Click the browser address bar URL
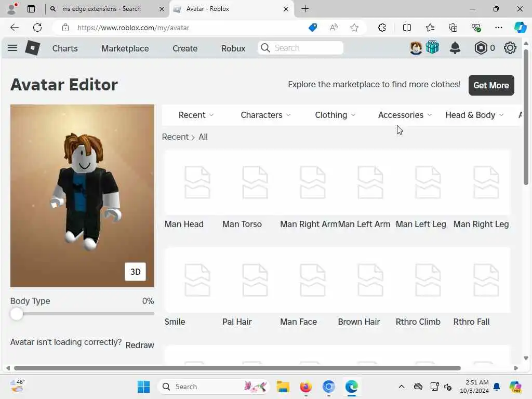 click(133, 28)
